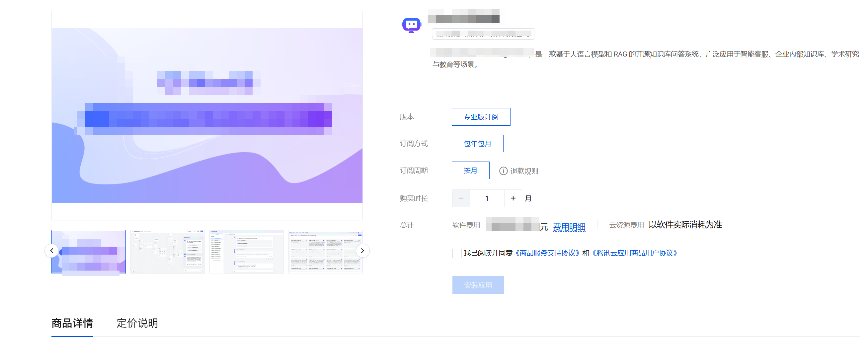Advance thumbnails with right arrow
The width and height of the screenshot is (868, 362).
pyautogui.click(x=362, y=251)
